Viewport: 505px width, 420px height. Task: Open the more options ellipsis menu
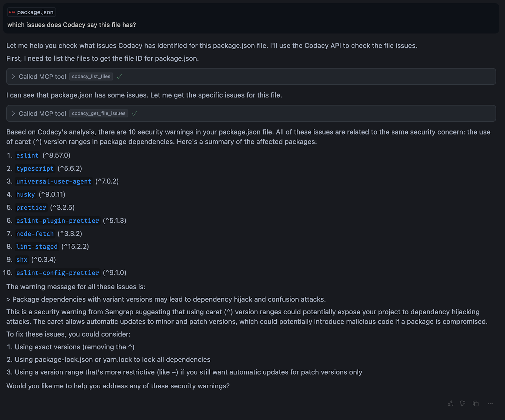490,404
